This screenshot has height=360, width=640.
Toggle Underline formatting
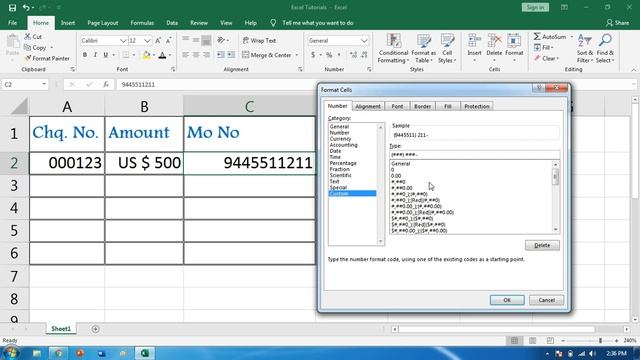(x=106, y=55)
